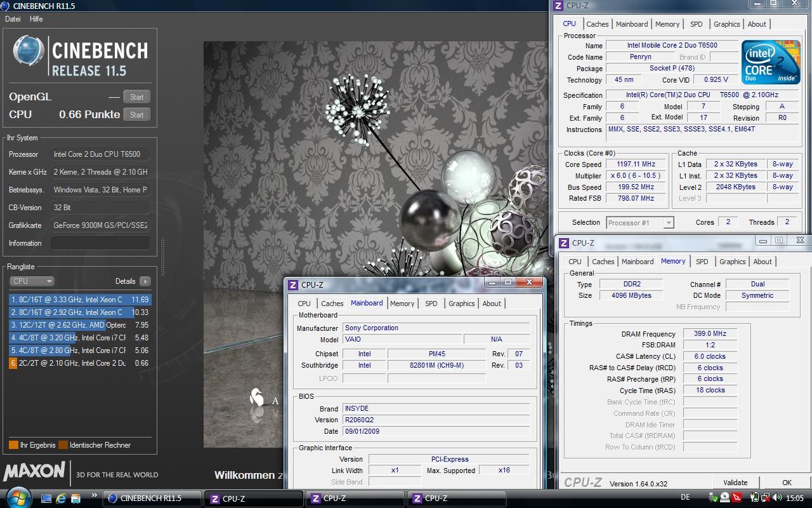The image size is (812, 508).
Task: Select the 4C/8T @ 3.20 GHz ranking entry
Action: click(x=80, y=338)
